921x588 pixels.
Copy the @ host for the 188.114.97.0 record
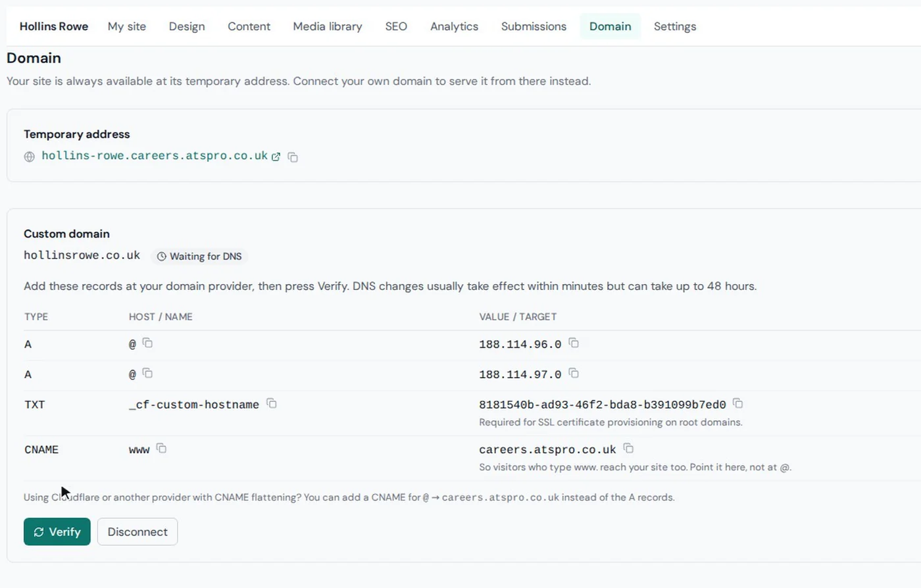click(x=147, y=373)
